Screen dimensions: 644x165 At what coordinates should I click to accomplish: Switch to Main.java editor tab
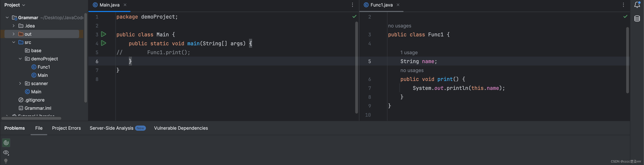coord(109,5)
